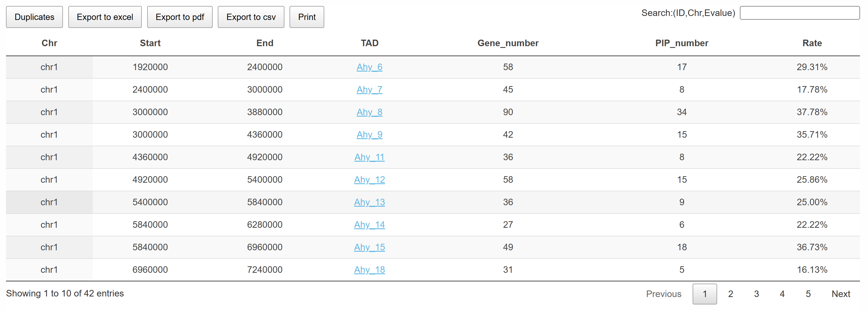Export table to csv
This screenshot has height=311, width=868.
point(251,17)
